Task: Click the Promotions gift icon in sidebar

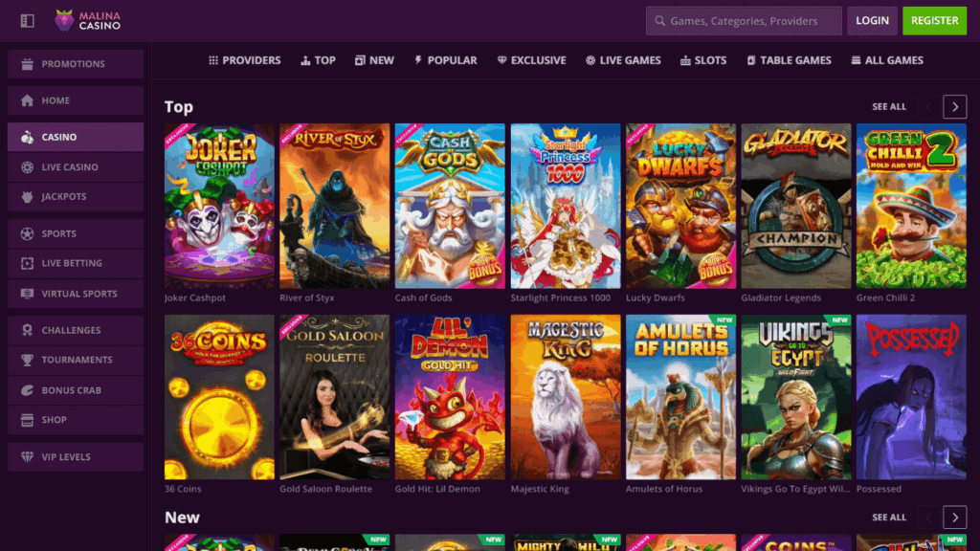Action: point(27,64)
